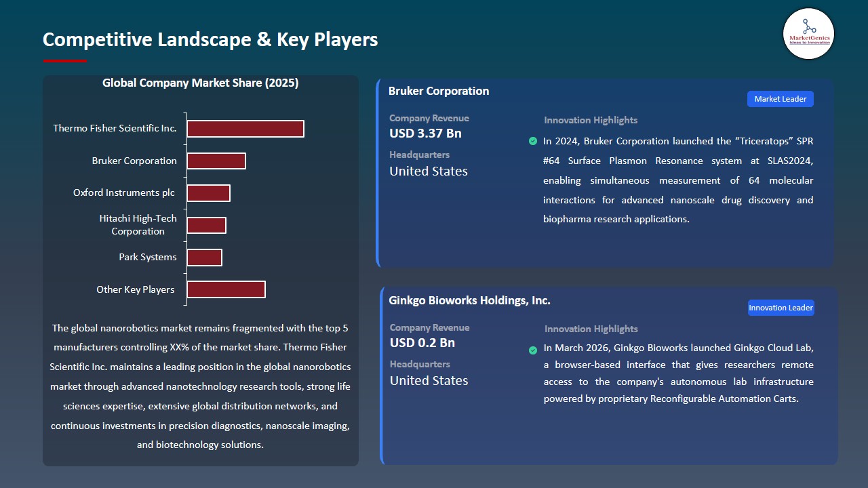
Task: Click the Oxford Instruments plc axis label
Action: [x=124, y=192]
